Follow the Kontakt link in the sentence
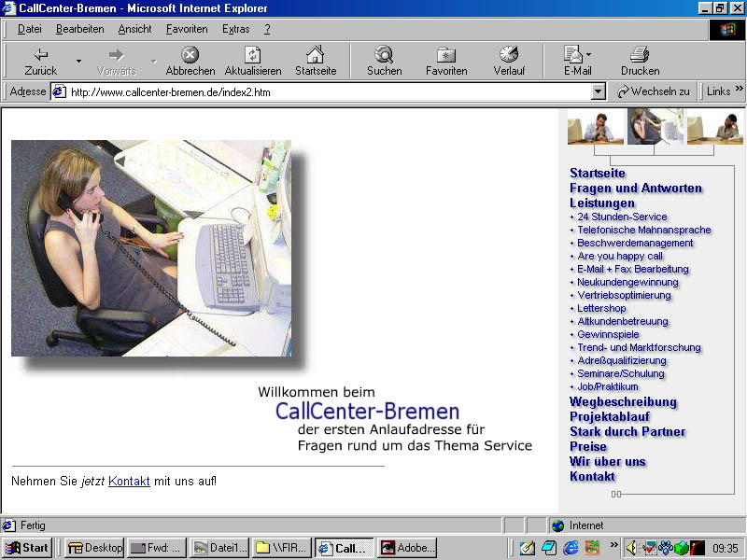Image resolution: width=747 pixels, height=560 pixels. pyautogui.click(x=129, y=481)
